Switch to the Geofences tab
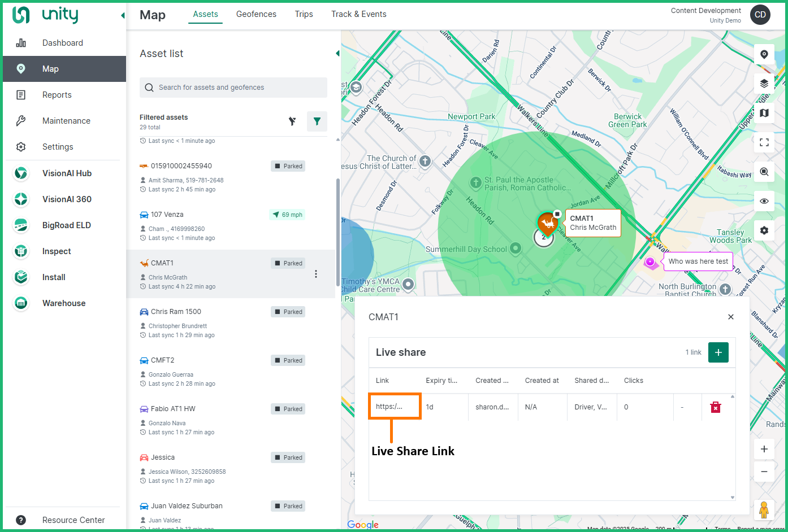Image resolution: width=788 pixels, height=532 pixels. (256, 14)
